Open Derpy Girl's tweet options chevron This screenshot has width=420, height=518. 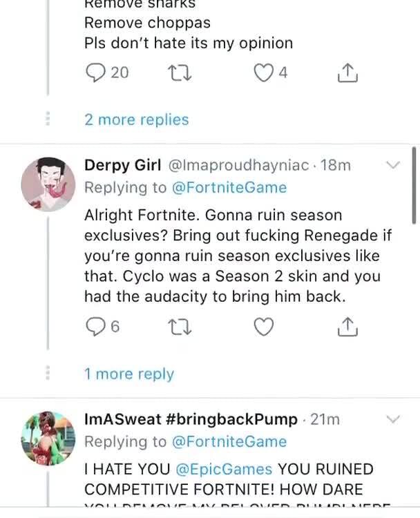coord(392,165)
